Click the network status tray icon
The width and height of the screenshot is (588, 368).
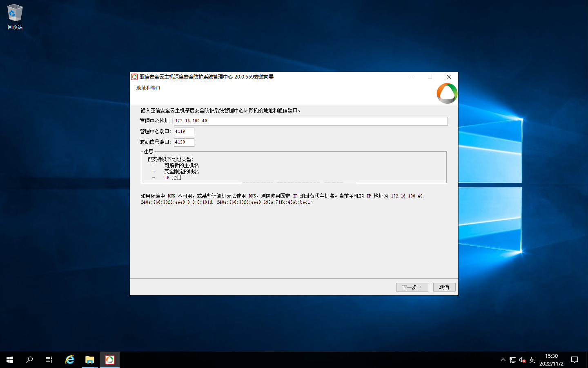coord(513,360)
